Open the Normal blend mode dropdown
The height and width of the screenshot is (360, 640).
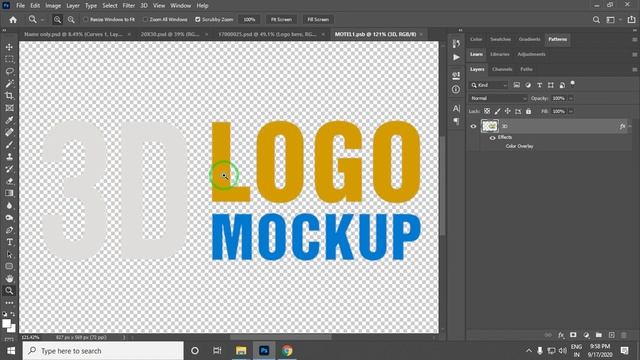(498, 98)
